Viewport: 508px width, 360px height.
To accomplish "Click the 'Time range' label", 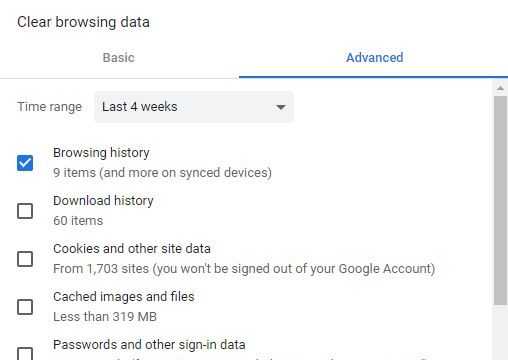I will [x=49, y=107].
